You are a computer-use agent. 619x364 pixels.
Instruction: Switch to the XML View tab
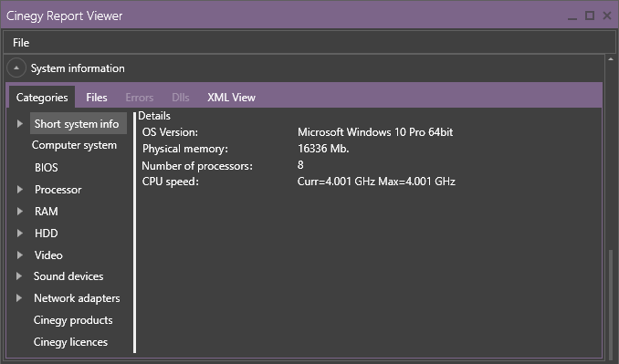231,98
